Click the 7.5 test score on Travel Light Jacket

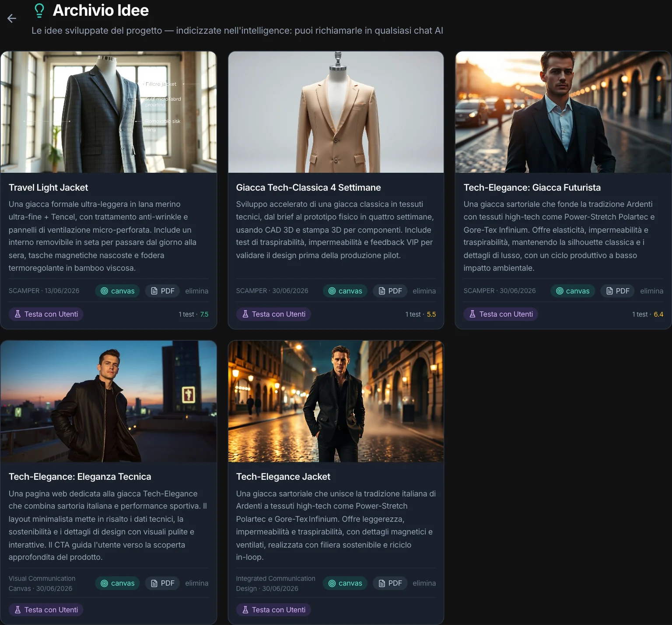coord(204,314)
